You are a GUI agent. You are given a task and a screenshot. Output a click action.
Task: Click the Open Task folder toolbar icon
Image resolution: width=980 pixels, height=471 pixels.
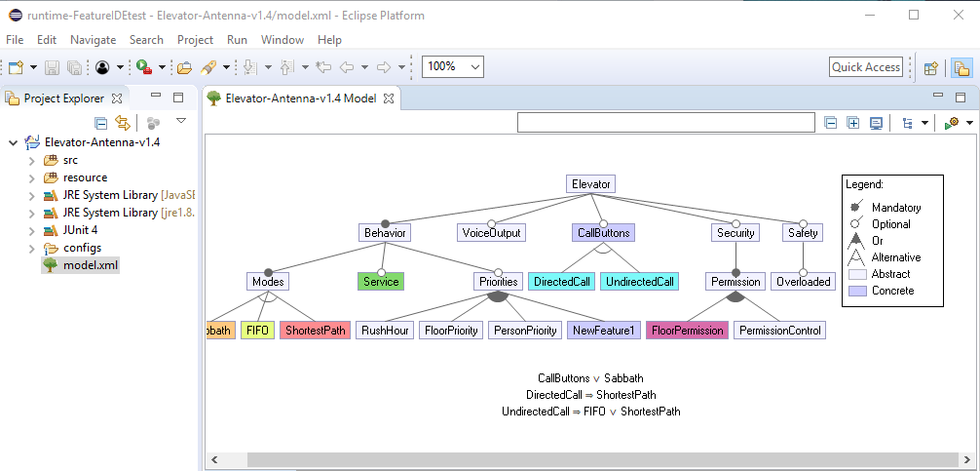tap(184, 67)
